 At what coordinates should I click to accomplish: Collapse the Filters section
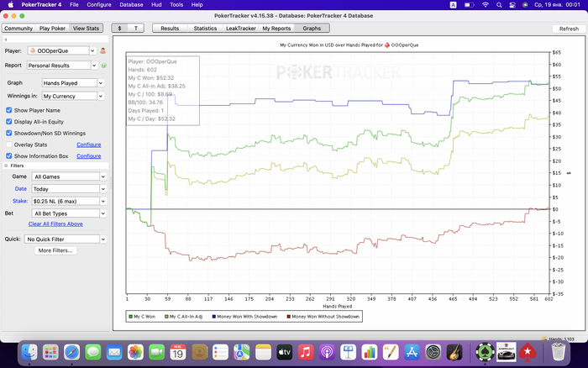6,166
